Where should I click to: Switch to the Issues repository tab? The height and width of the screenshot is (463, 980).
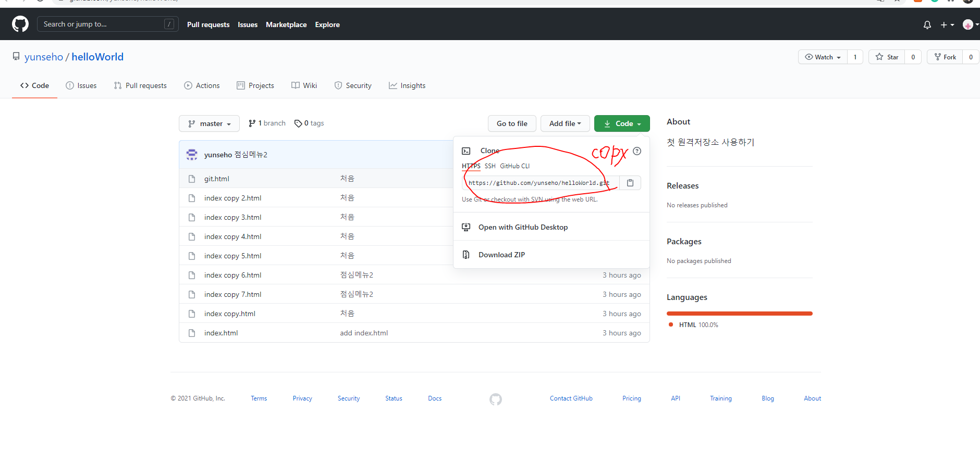81,85
